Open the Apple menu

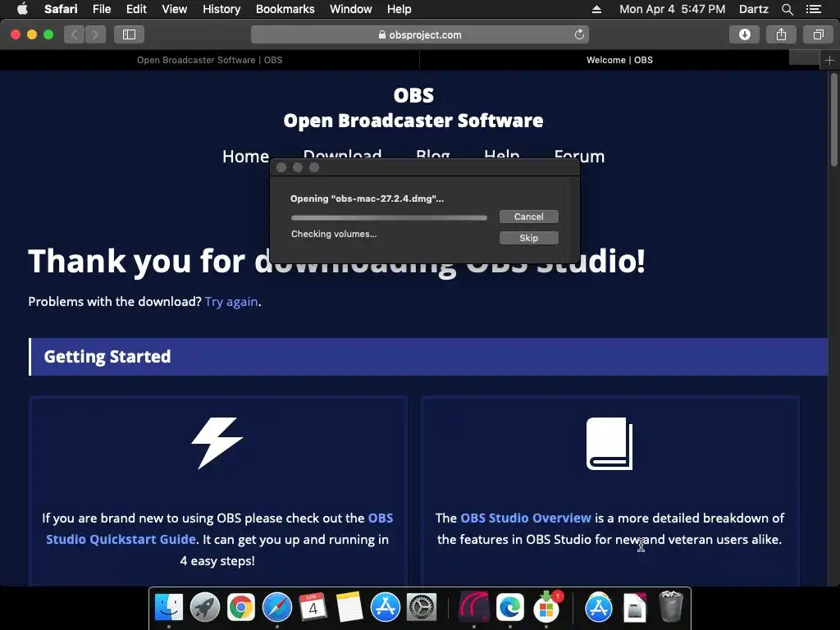(22, 9)
